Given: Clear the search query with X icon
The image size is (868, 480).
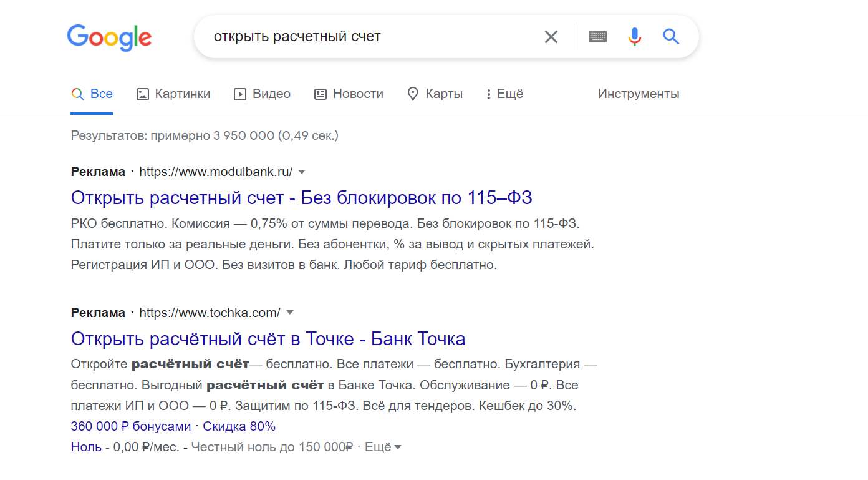Looking at the screenshot, I should point(551,37).
